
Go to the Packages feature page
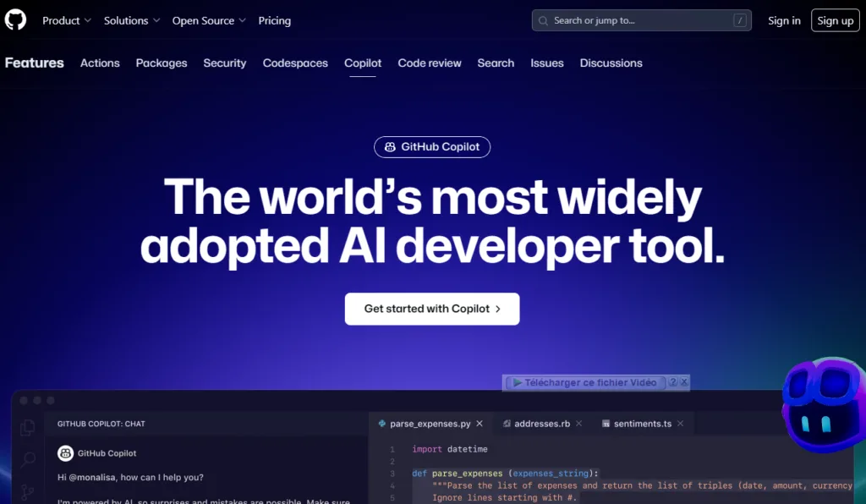162,63
